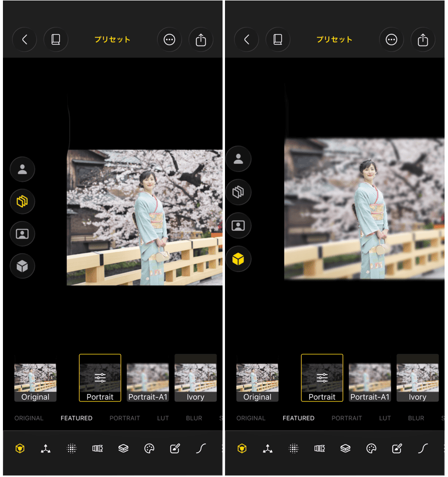Switch to FEATURED category on left screen
The image size is (448, 477).
(x=76, y=418)
